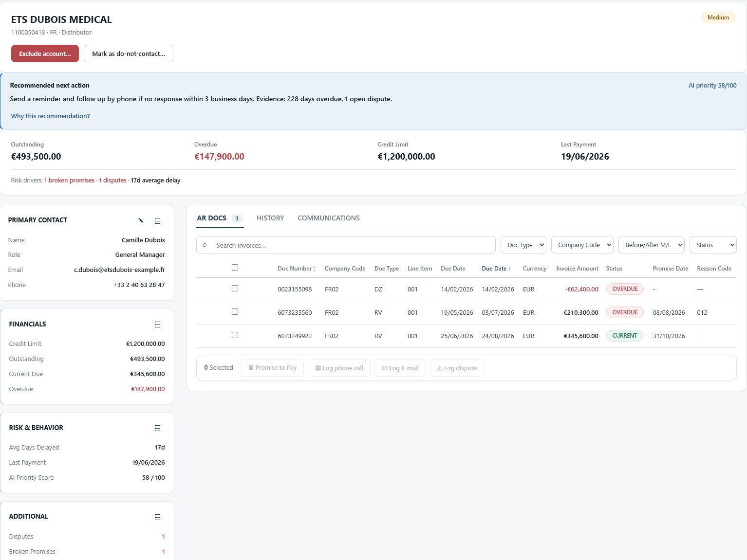The width and height of the screenshot is (747, 560).
Task: Click the Doc Date column header
Action: click(x=453, y=269)
